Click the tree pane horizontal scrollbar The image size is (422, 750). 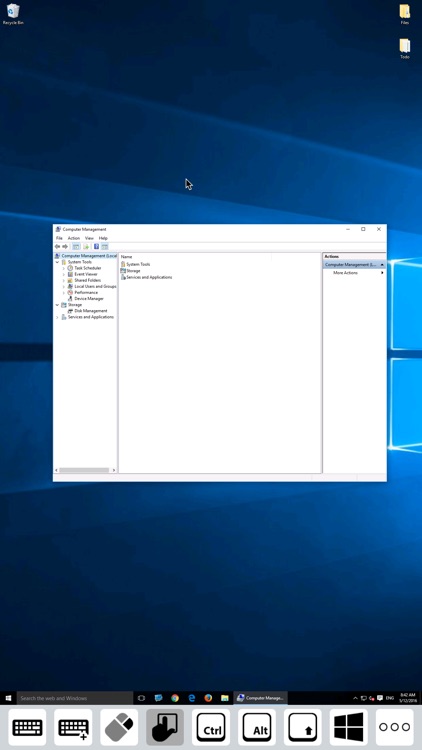(84, 470)
